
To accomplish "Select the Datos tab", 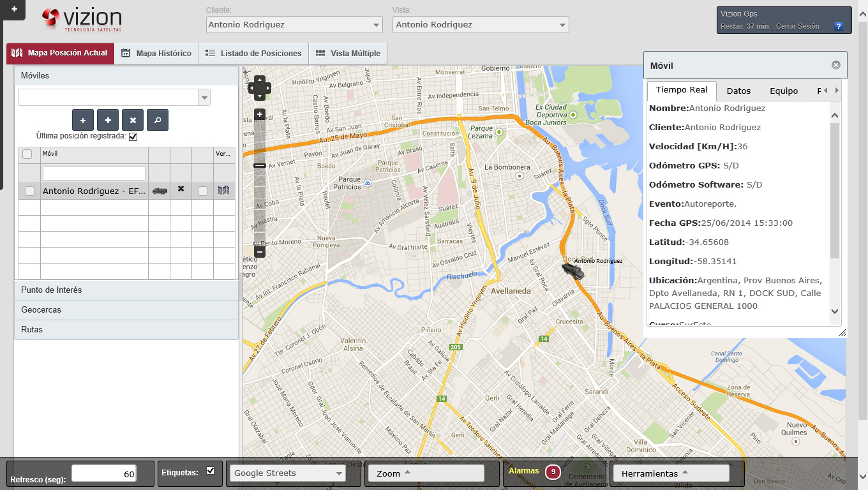I will (x=738, y=91).
